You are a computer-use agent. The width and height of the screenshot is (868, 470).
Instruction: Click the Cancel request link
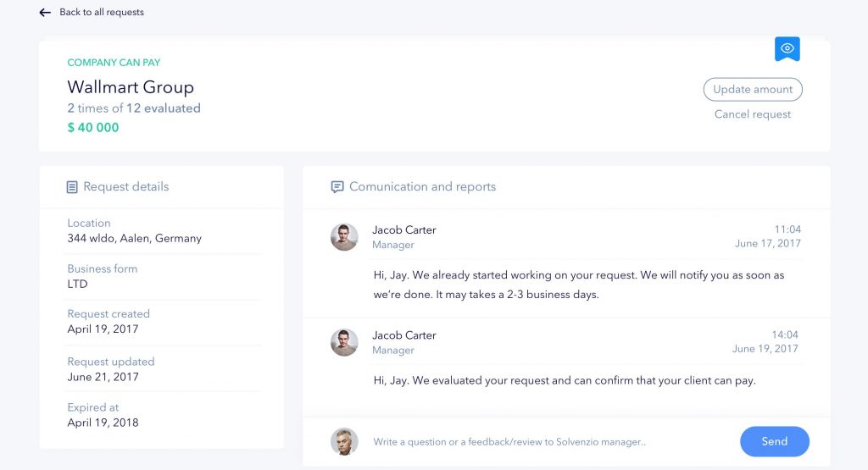[x=753, y=114]
